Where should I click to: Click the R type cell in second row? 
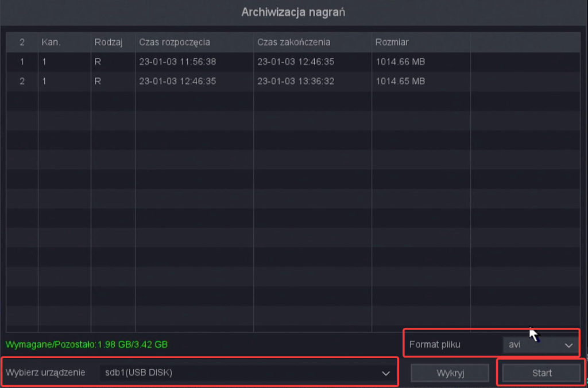[x=98, y=82]
